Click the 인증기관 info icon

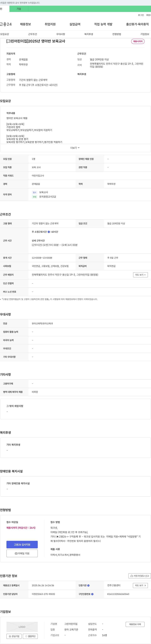(88, 585)
